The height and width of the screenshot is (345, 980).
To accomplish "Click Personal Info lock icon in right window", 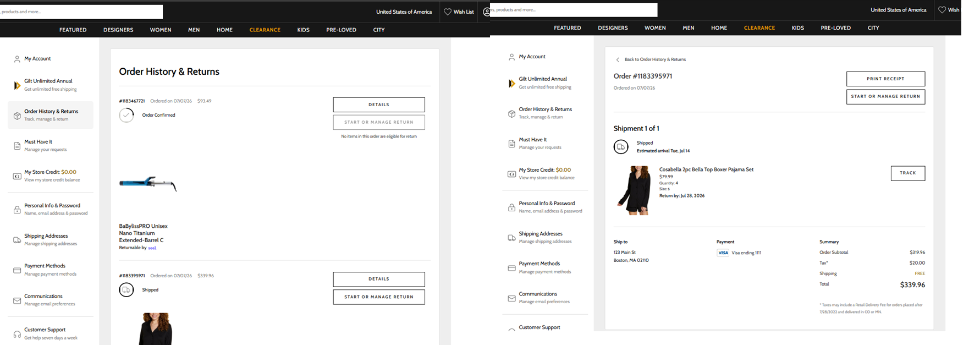I will (x=511, y=207).
